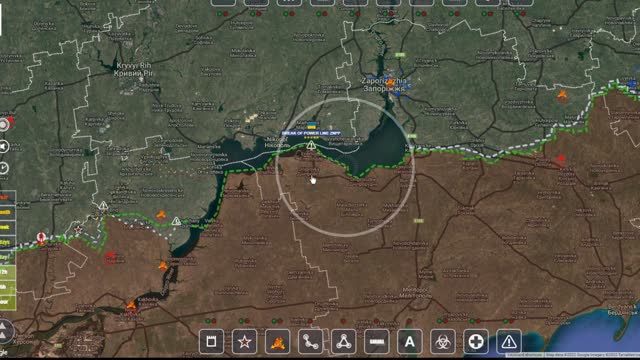
Task: Click the speaker sound icon on left edge
Action: click(x=4, y=147)
